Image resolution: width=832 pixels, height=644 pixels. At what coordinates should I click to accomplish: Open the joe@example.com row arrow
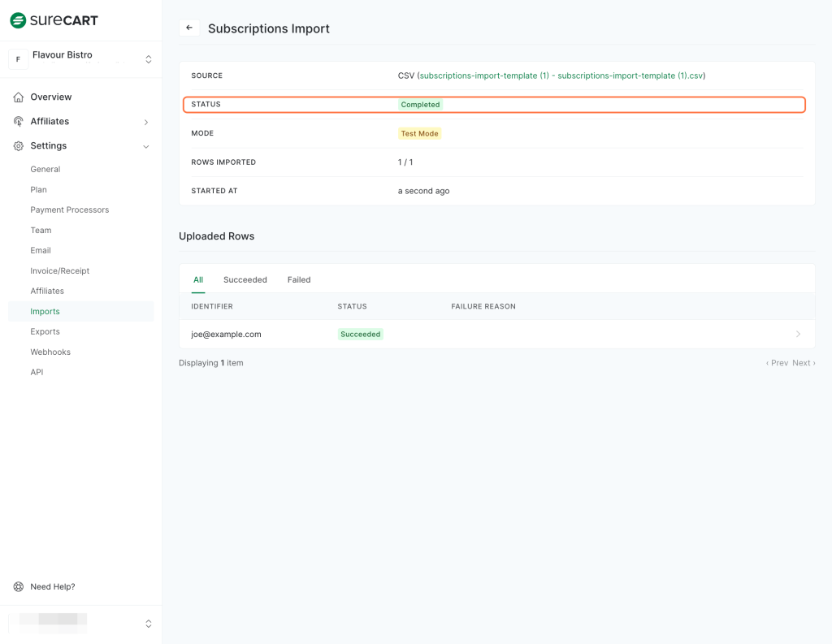(798, 334)
